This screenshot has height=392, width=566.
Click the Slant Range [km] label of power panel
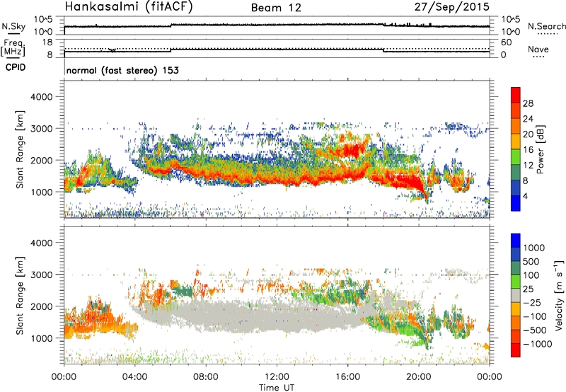tap(20, 149)
